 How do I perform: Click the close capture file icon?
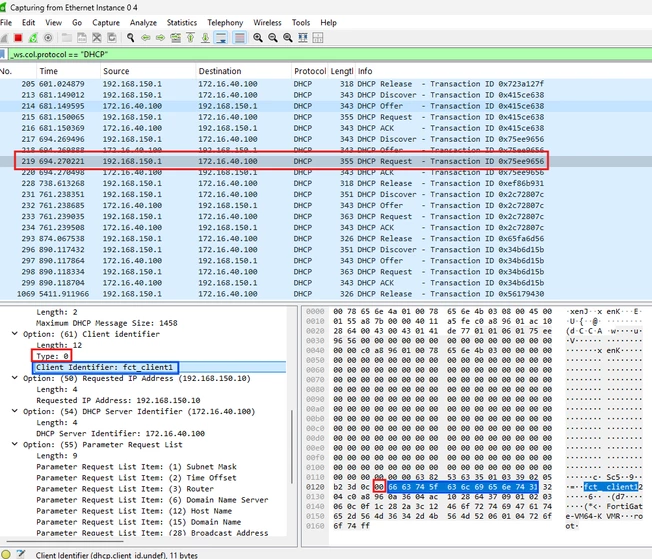pos(97,38)
